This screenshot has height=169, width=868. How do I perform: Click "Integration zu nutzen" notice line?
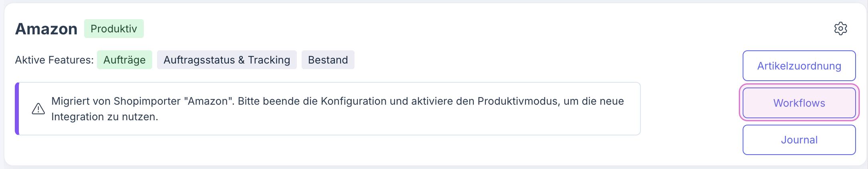coord(105,117)
